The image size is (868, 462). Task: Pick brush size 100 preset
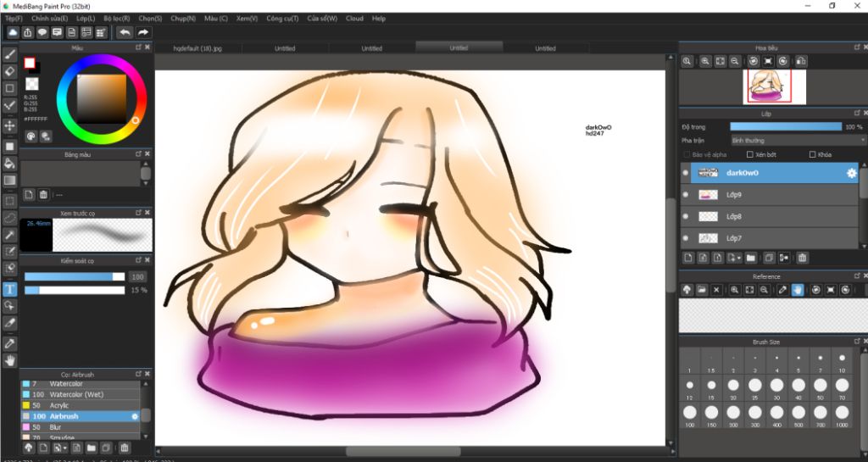pyautogui.click(x=690, y=416)
